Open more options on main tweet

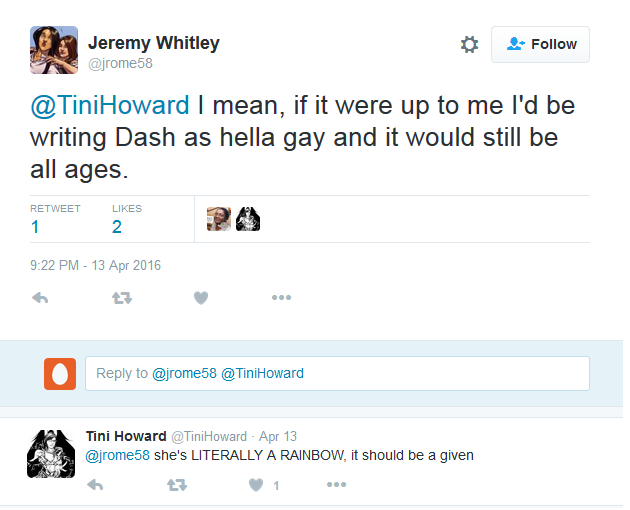tap(281, 298)
